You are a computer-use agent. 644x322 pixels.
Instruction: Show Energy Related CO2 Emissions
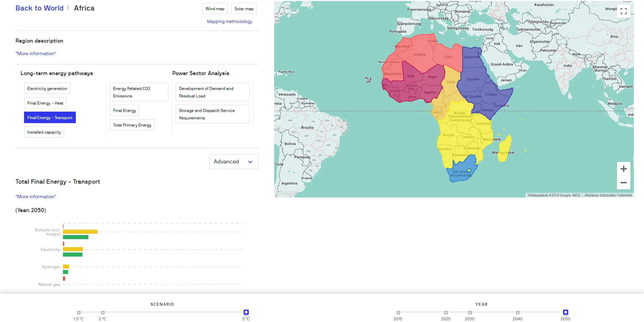pyautogui.click(x=139, y=92)
